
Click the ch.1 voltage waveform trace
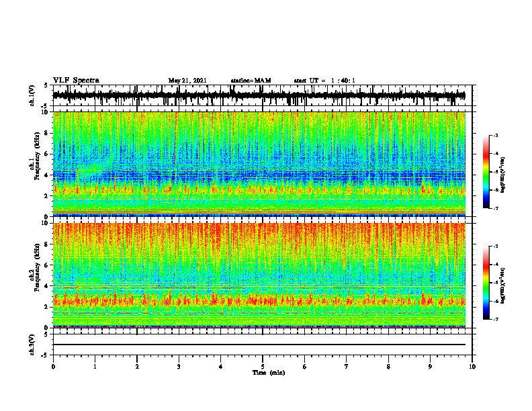(259, 95)
